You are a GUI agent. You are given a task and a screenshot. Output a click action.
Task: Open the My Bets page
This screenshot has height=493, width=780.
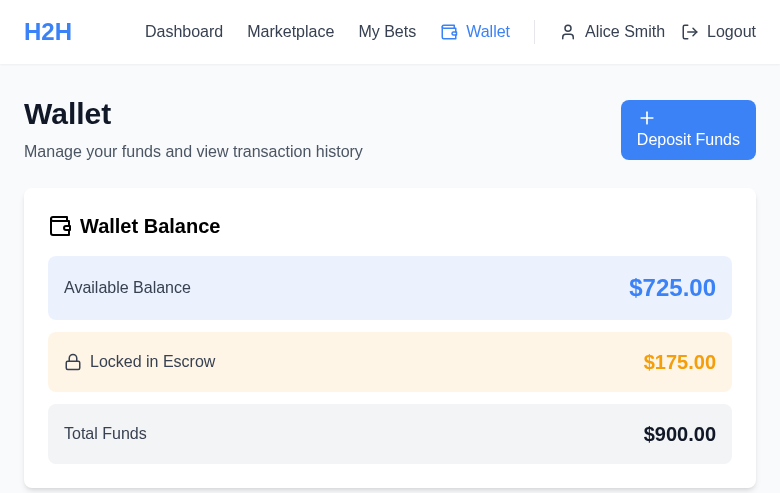pyautogui.click(x=387, y=32)
